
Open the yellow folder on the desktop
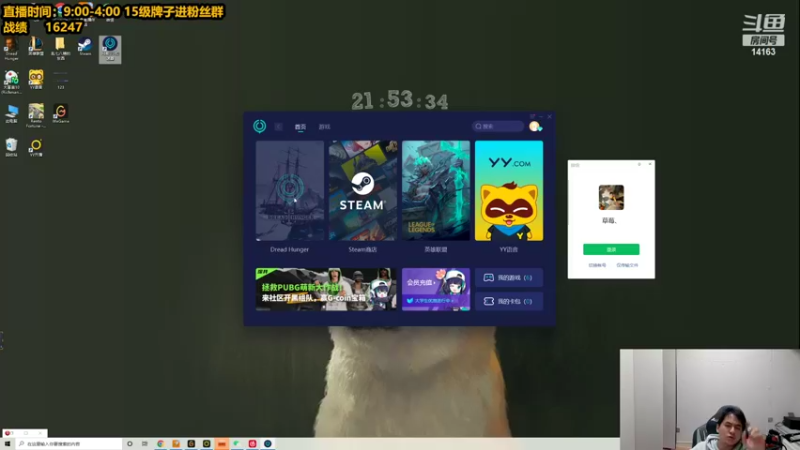coord(60,48)
